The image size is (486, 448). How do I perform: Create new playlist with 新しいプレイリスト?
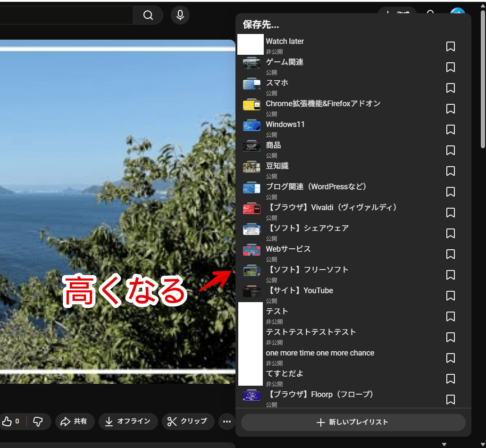[353, 423]
